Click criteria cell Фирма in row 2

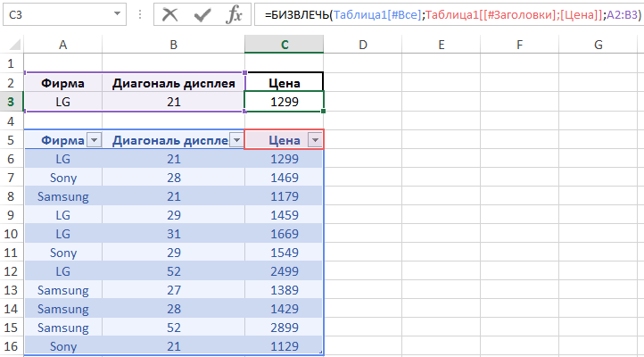click(62, 83)
